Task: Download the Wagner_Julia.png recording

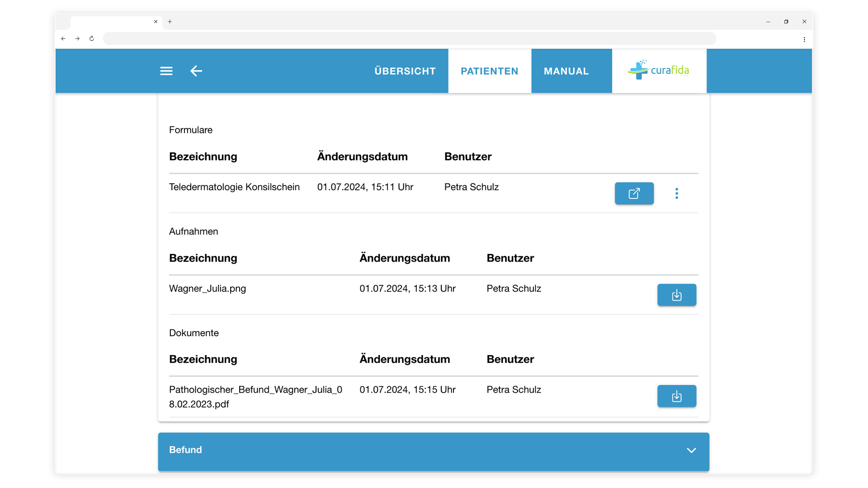Action: (677, 295)
